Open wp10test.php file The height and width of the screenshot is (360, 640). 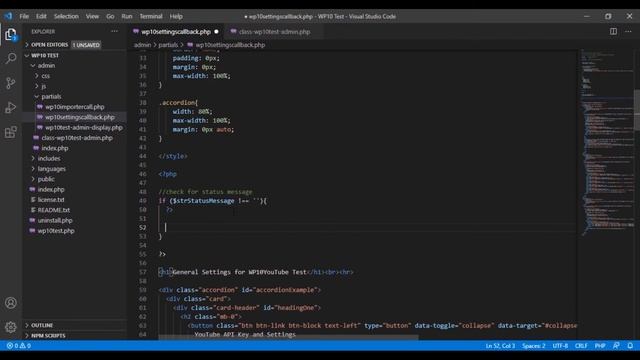tap(56, 231)
